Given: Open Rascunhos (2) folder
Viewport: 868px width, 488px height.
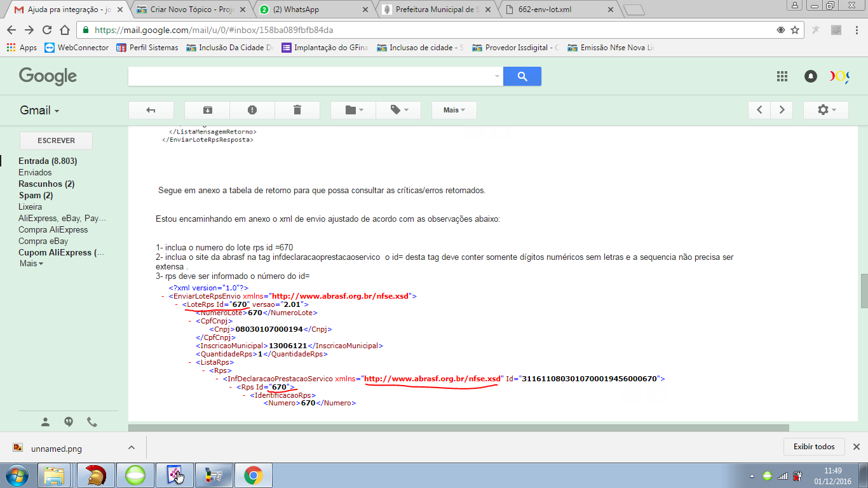Looking at the screenshot, I should pyautogui.click(x=46, y=184).
